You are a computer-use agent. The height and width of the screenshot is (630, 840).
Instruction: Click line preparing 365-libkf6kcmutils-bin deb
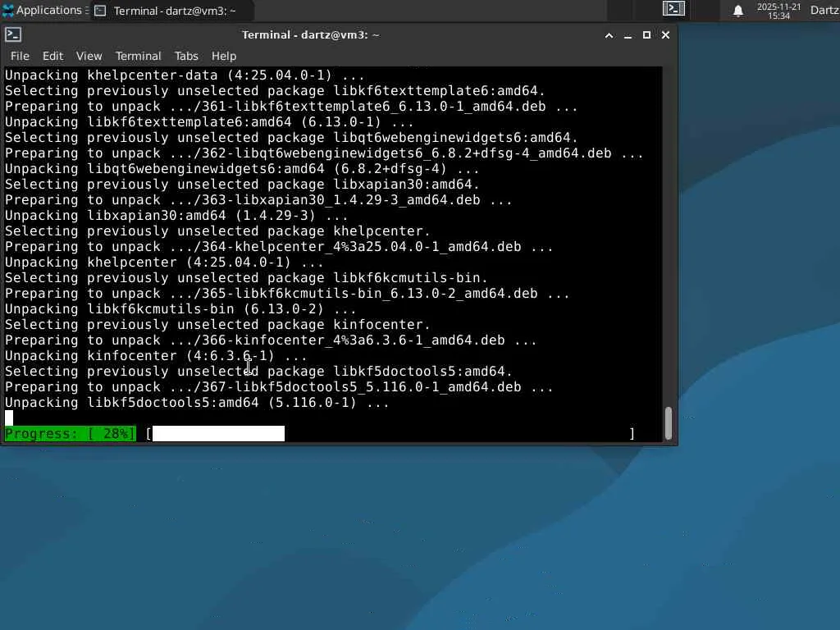click(x=287, y=293)
